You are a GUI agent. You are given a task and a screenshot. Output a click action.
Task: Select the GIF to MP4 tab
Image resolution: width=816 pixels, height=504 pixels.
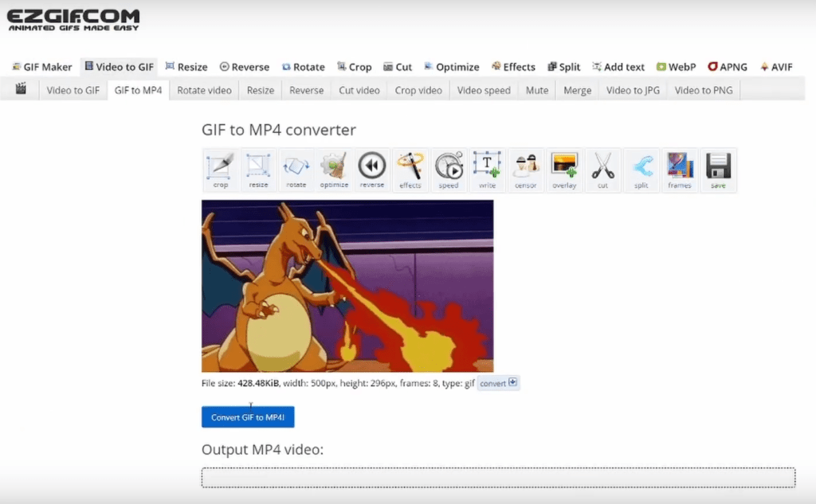coord(138,91)
